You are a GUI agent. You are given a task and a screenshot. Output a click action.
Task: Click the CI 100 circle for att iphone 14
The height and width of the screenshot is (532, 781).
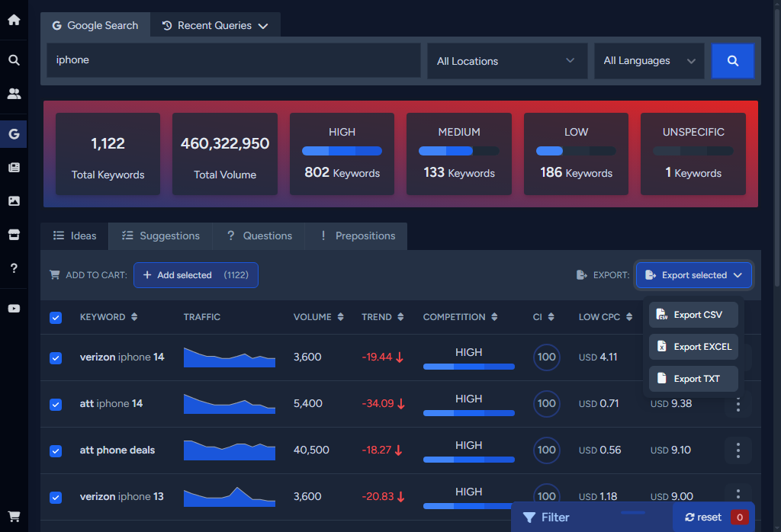pyautogui.click(x=546, y=404)
